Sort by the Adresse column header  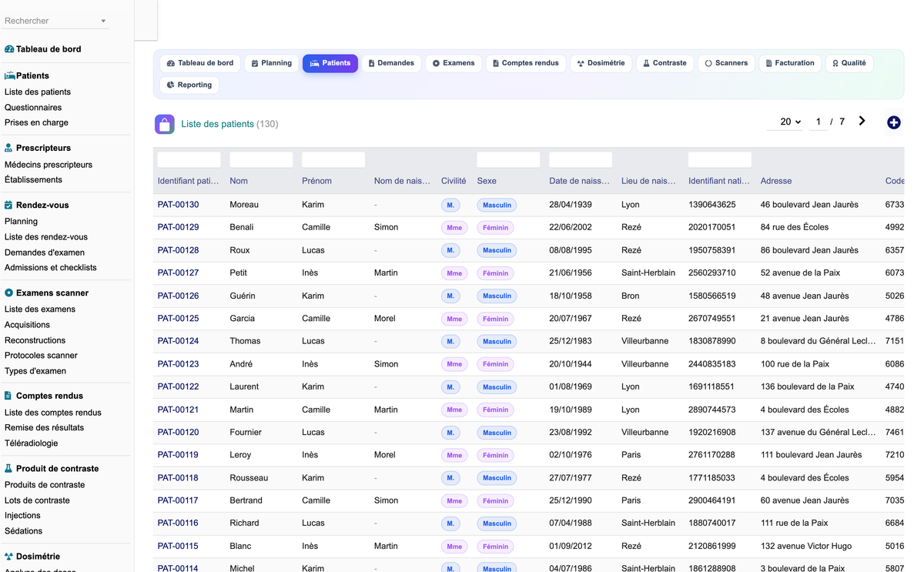(775, 181)
